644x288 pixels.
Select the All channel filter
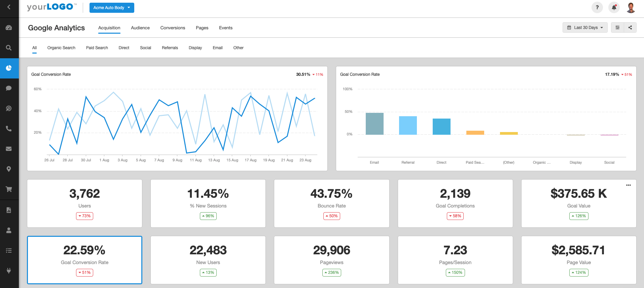(34, 48)
